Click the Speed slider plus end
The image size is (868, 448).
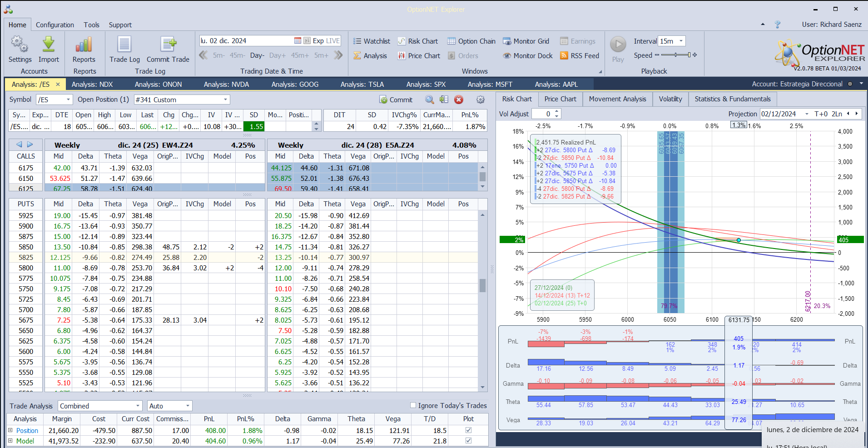[x=694, y=55]
